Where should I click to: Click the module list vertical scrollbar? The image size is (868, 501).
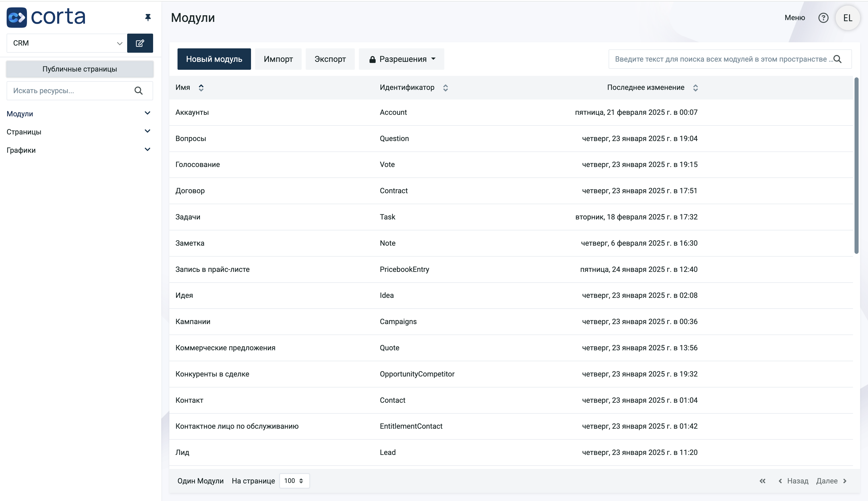click(856, 166)
